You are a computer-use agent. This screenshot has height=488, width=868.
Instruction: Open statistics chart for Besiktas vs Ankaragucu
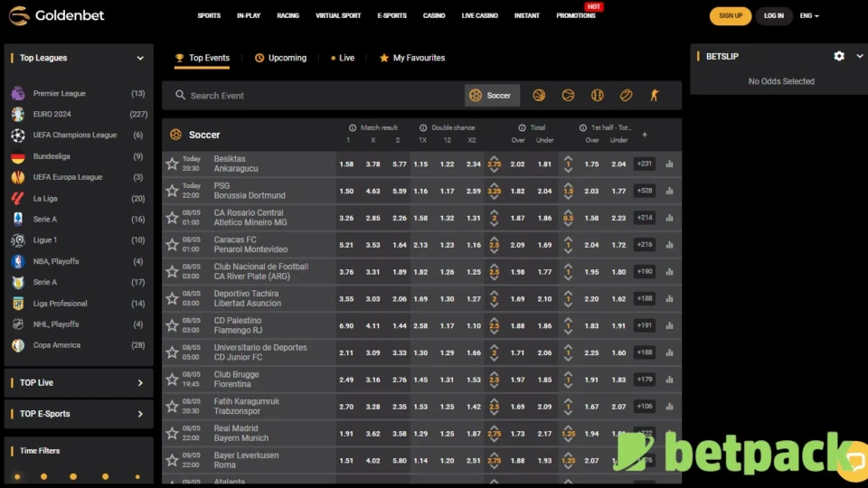click(x=669, y=164)
